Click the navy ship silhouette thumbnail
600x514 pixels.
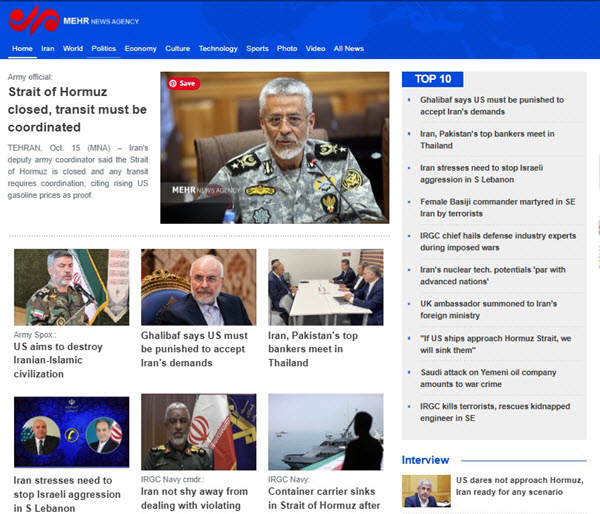(326, 432)
